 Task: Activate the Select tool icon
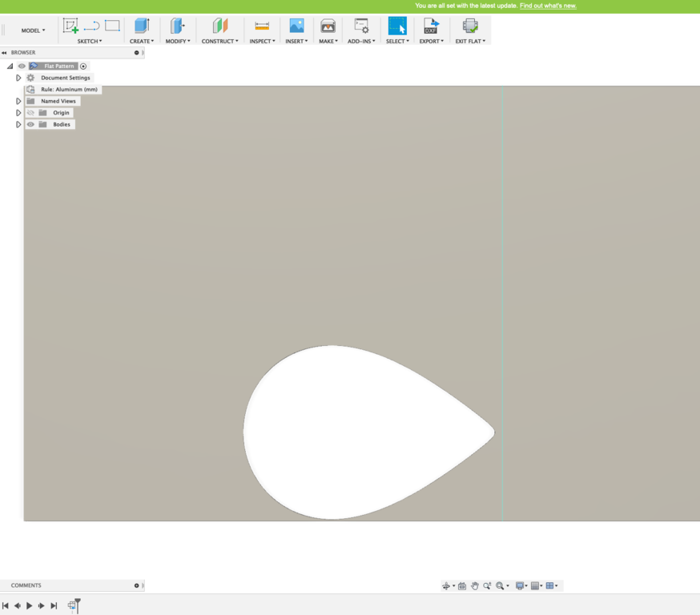[x=397, y=26]
